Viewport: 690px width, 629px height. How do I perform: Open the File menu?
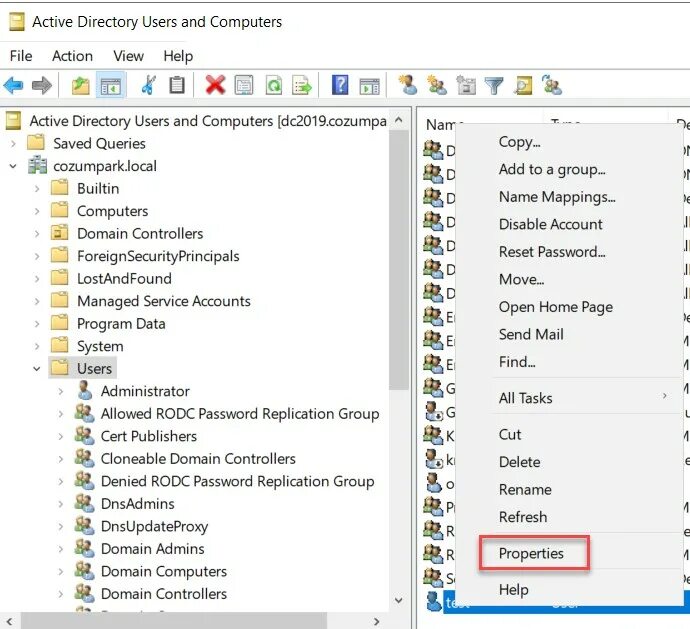[21, 56]
